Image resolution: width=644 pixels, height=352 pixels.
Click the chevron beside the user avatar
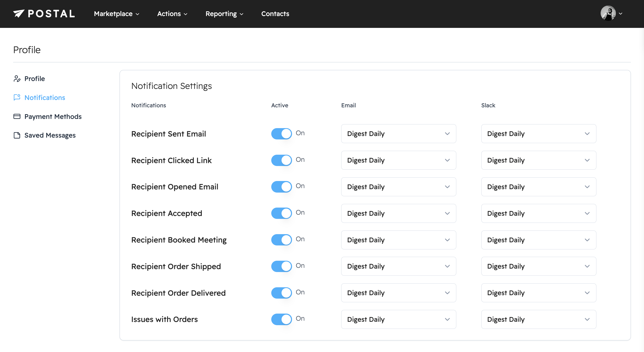[x=621, y=14]
